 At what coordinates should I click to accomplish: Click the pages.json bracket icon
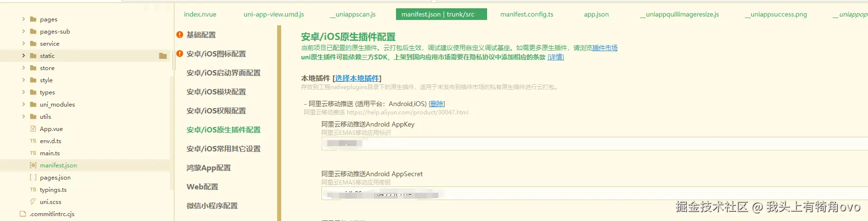coord(33,177)
